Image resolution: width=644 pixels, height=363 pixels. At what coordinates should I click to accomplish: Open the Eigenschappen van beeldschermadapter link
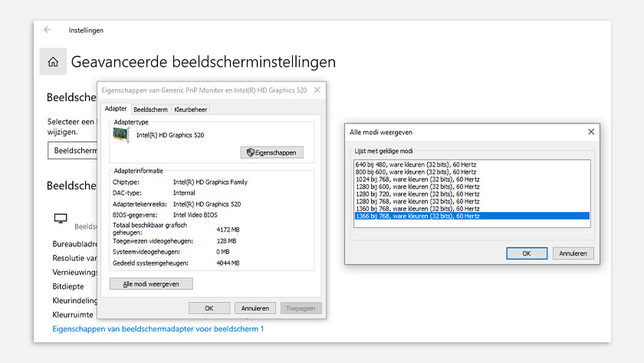[158, 328]
